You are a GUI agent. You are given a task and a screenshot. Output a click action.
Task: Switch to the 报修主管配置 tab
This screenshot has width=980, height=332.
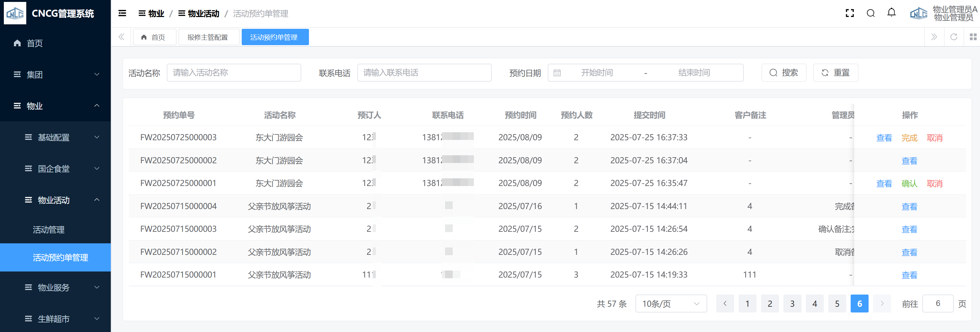coord(208,37)
